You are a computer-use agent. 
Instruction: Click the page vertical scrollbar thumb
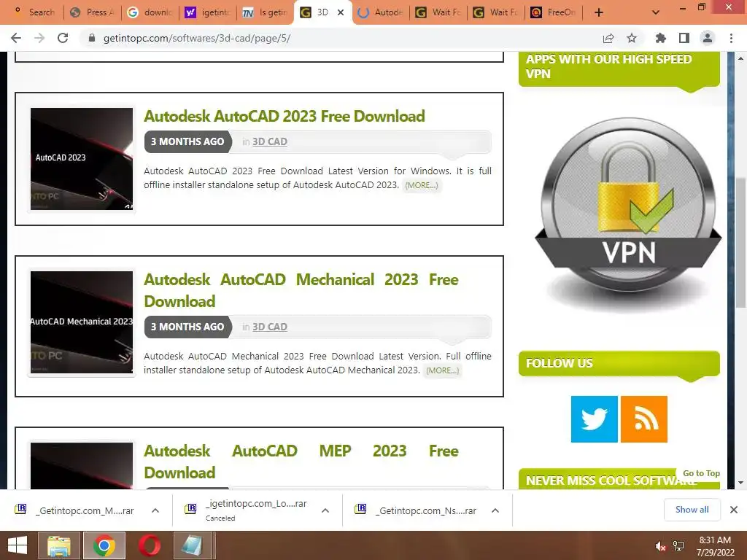(740, 243)
